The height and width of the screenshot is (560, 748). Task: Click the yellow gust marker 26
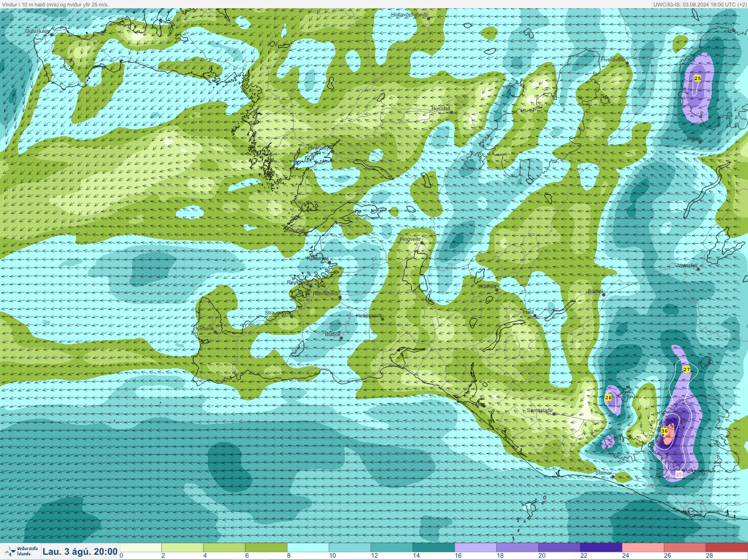(x=608, y=397)
